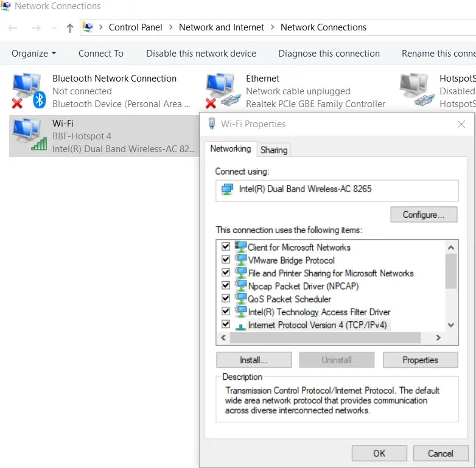The width and height of the screenshot is (476, 468).
Task: Click Diagnose this connection
Action: pos(329,54)
